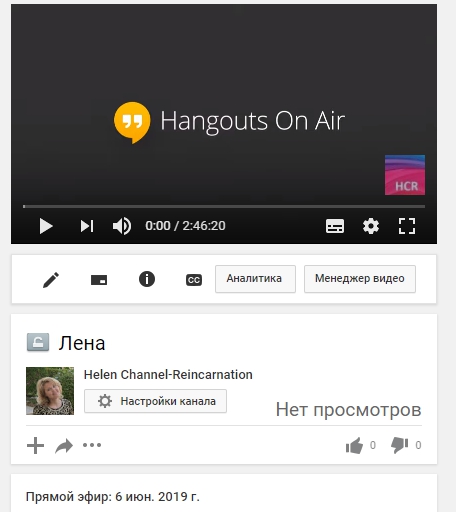Open player settings gear
456x512 pixels.
(371, 226)
